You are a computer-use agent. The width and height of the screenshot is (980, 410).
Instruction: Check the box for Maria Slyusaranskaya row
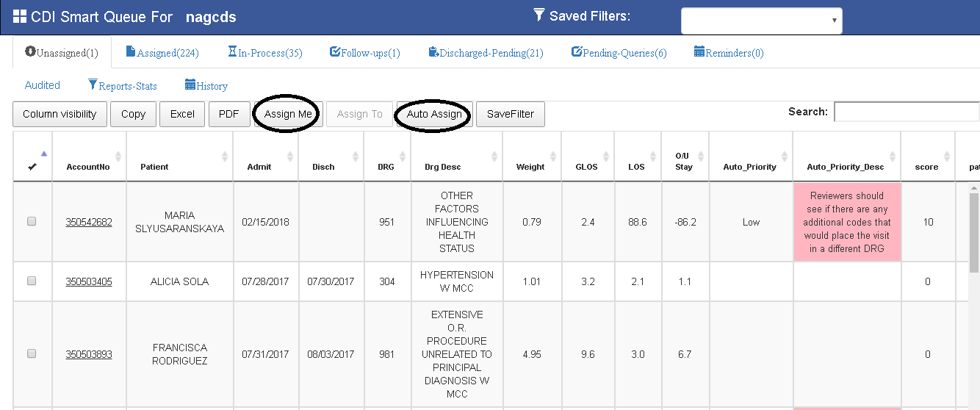point(32,221)
